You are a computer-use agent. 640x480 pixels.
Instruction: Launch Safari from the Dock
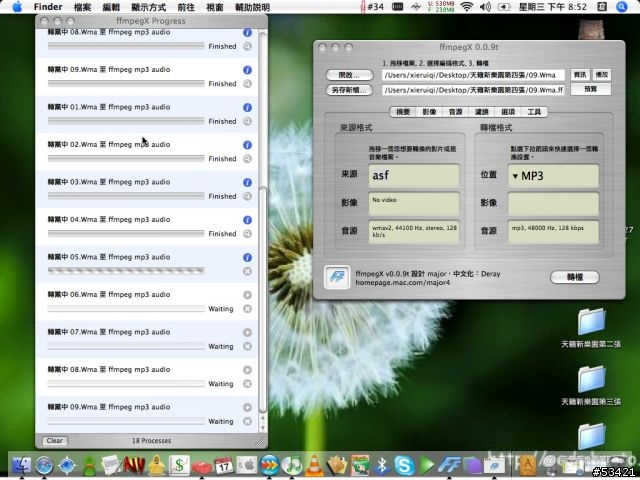tap(44, 465)
